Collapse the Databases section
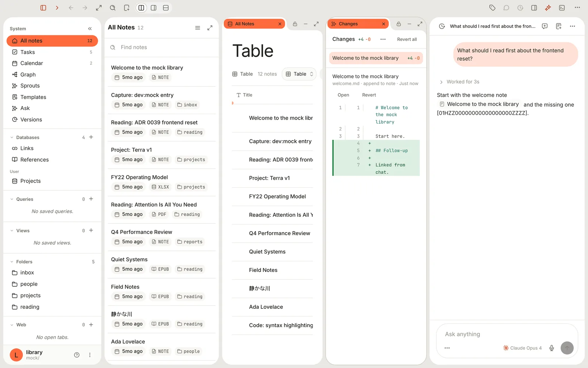This screenshot has width=588, height=368. 12,138
